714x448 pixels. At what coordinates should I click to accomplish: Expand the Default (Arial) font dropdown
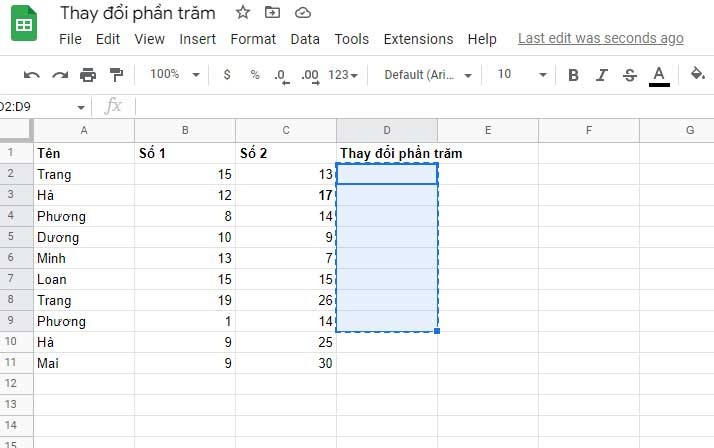point(428,75)
